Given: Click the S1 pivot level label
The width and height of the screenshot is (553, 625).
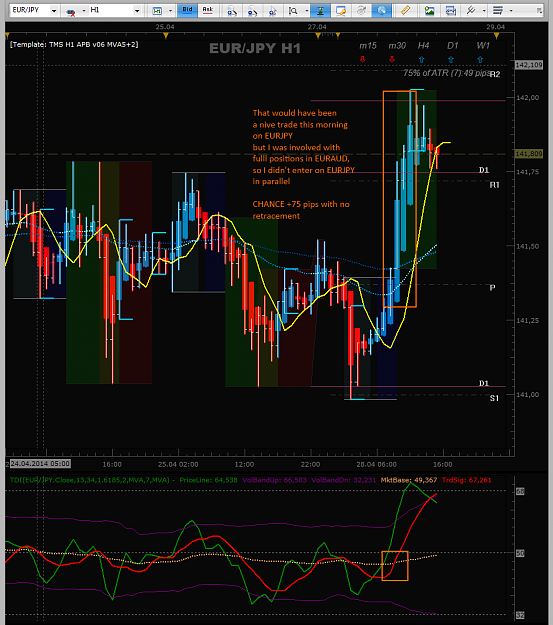Looking at the screenshot, I should click(494, 398).
